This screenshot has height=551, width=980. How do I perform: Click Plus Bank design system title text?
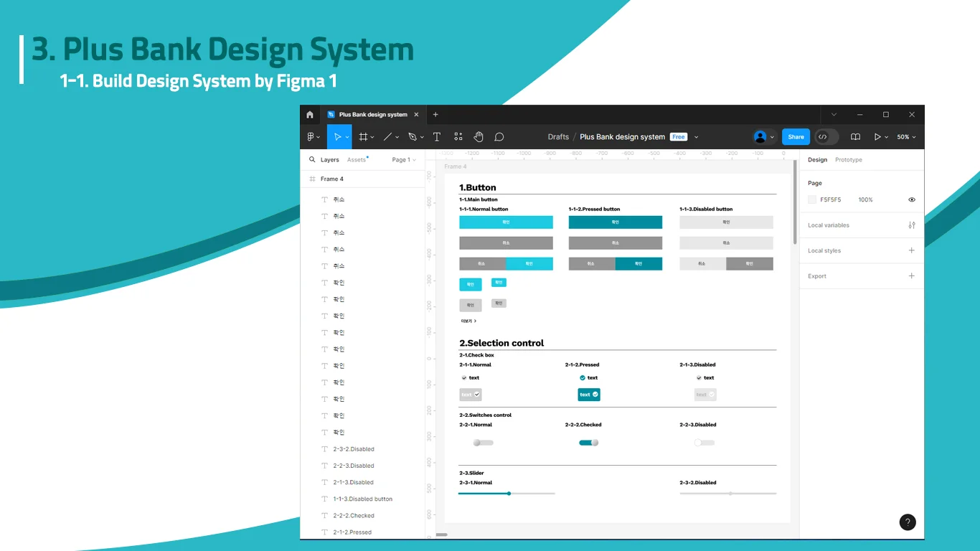pos(622,137)
